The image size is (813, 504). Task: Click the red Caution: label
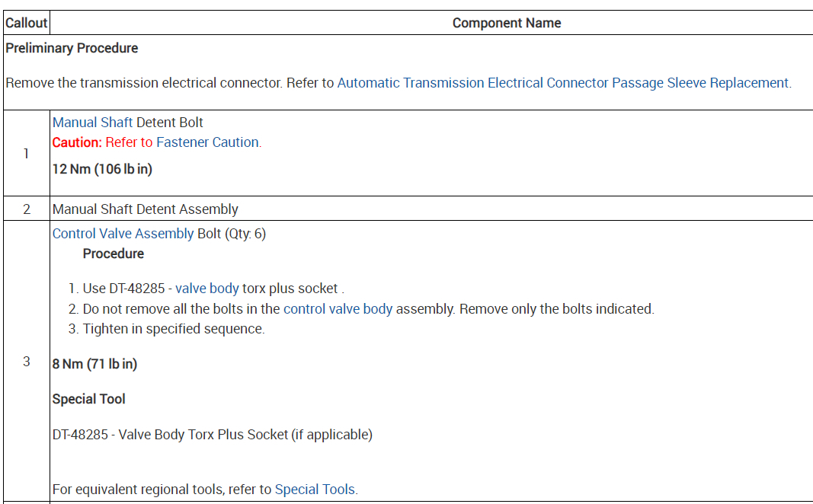(x=77, y=142)
